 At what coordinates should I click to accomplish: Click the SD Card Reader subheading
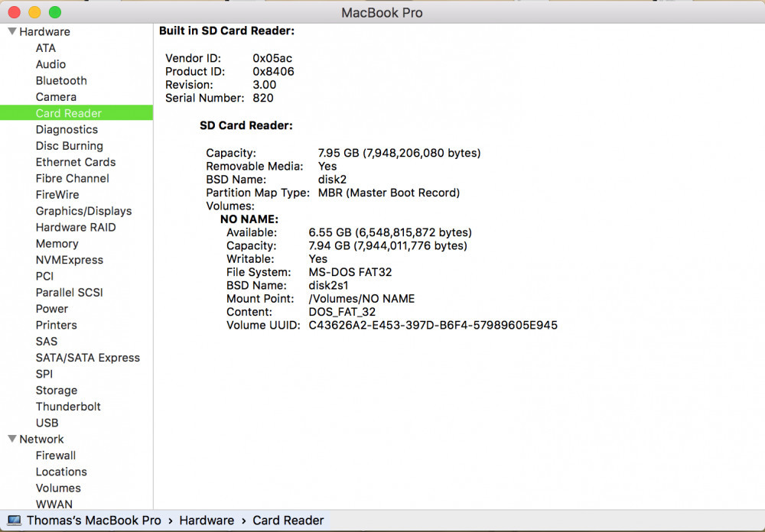[246, 125]
